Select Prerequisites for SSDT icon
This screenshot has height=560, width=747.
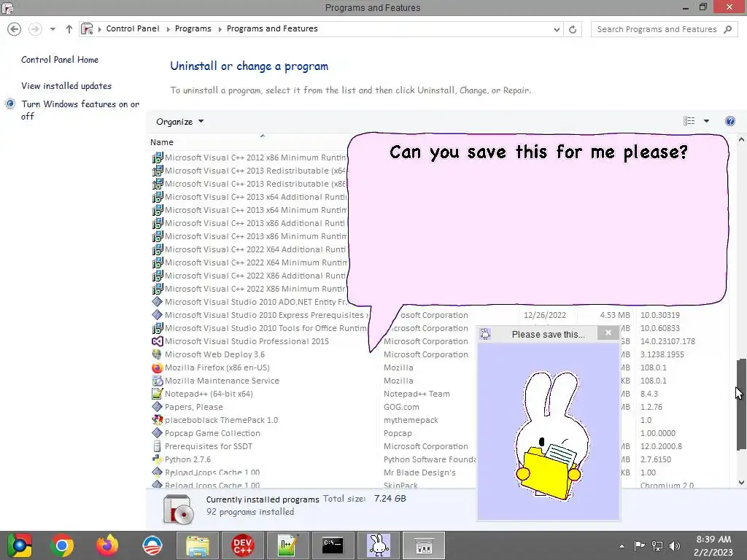tap(158, 446)
